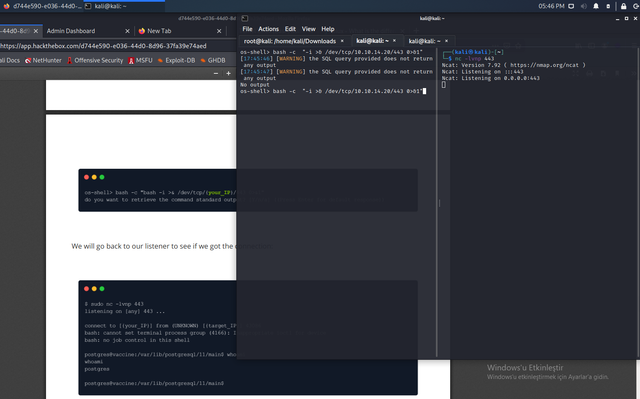Screen dimensions: 640x399
Task: Click the volume speaker tray icon
Action: click(584, 6)
